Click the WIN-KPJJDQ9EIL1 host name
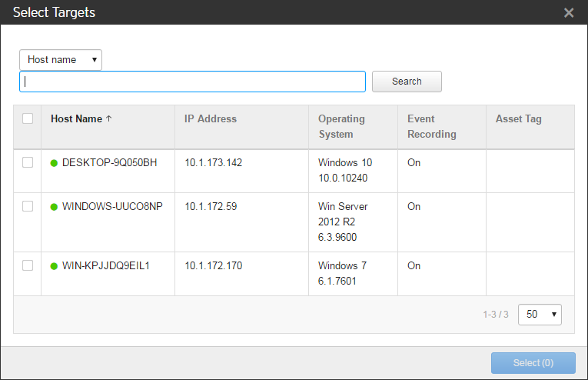This screenshot has height=380, width=588. (x=105, y=266)
